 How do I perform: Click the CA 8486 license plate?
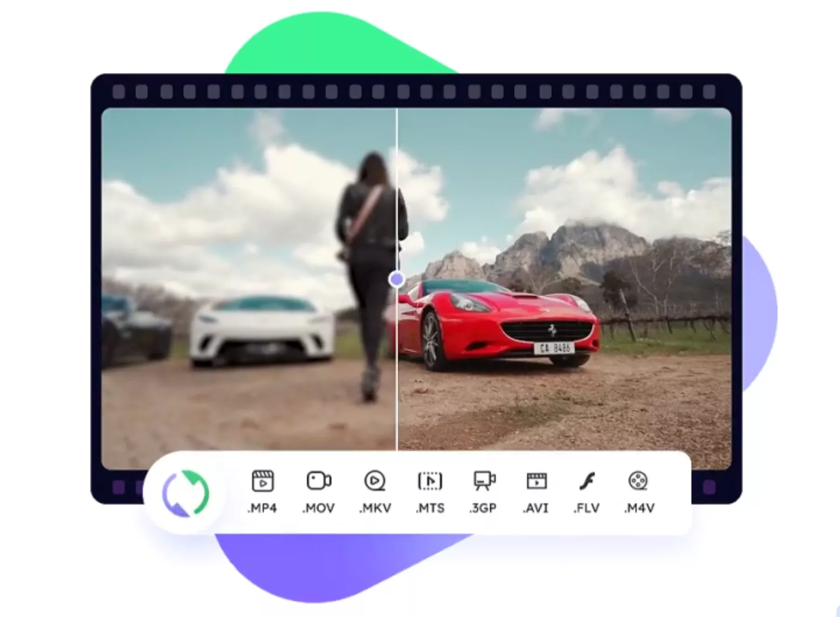tap(554, 348)
